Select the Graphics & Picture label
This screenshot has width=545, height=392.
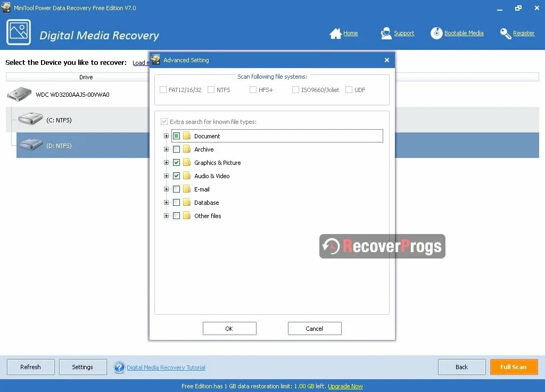(x=218, y=163)
